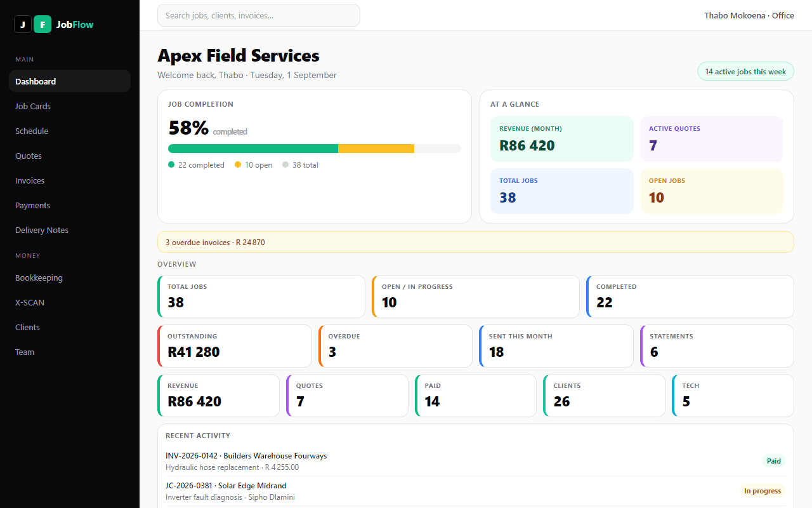The height and width of the screenshot is (508, 812).
Task: Click the green F logo icon
Action: (x=43, y=24)
